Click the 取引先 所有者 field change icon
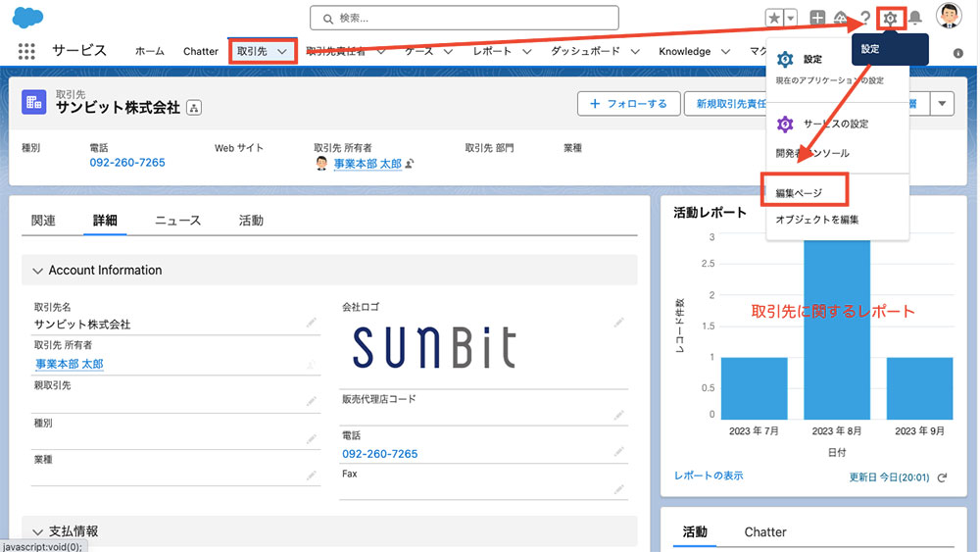This screenshot has height=552, width=980. tap(311, 365)
